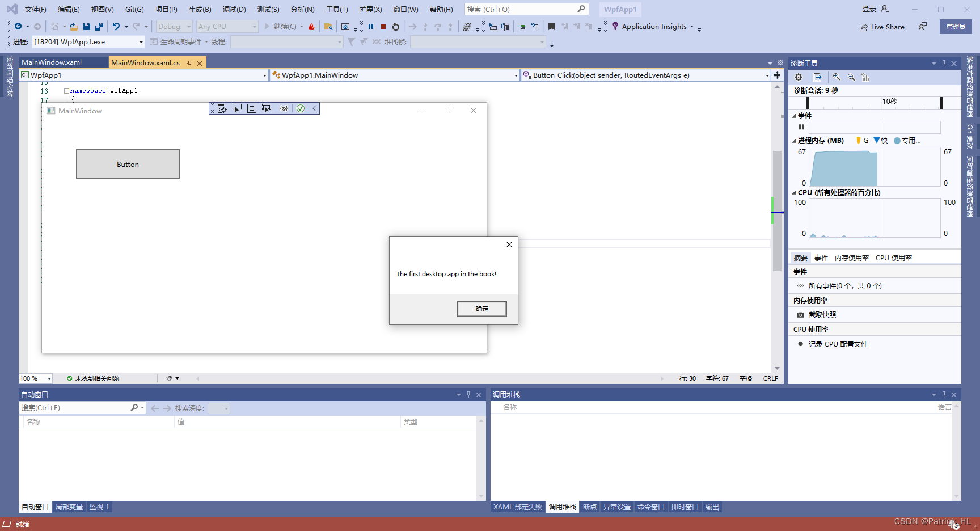Image resolution: width=980 pixels, height=531 pixels.
Task: Open the feedback icon near Live Share
Action: 923,27
